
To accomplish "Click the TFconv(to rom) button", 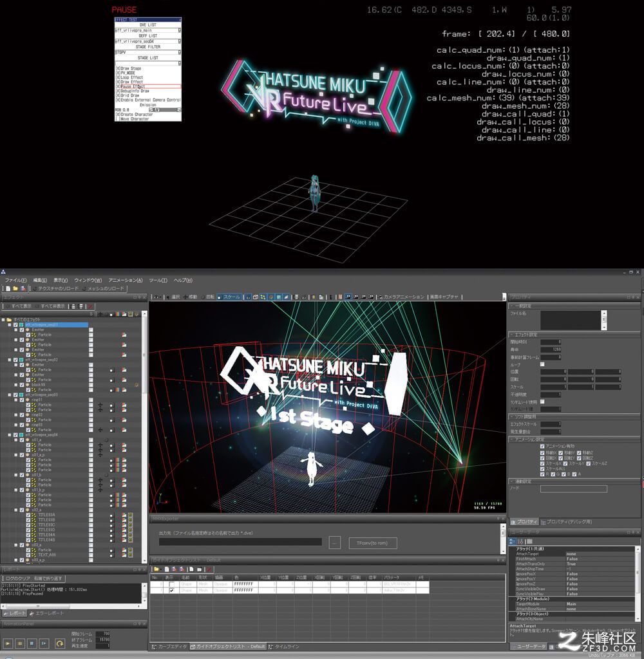I will pos(373,543).
